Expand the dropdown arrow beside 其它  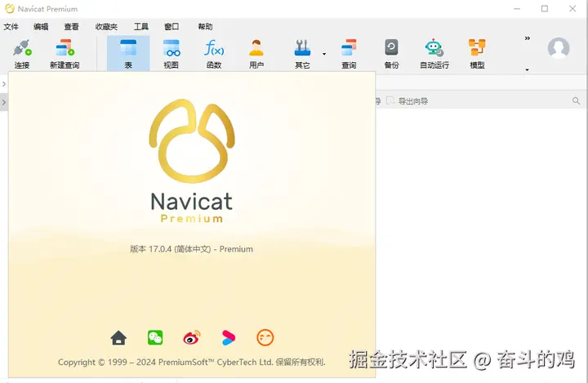click(324, 54)
